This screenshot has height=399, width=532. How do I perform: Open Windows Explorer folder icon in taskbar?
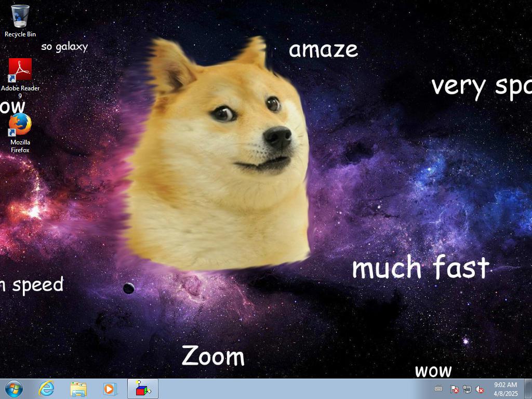pos(78,389)
